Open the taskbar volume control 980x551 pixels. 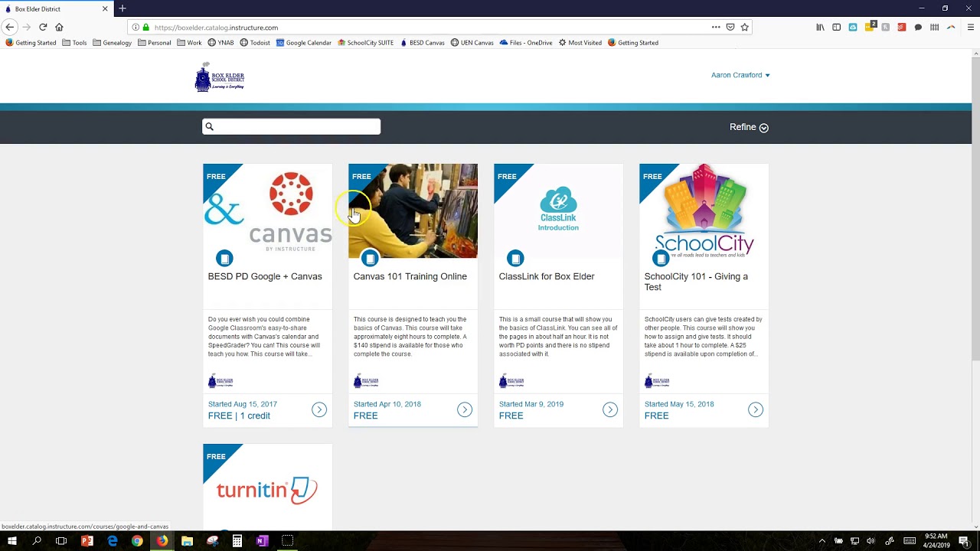pyautogui.click(x=871, y=541)
